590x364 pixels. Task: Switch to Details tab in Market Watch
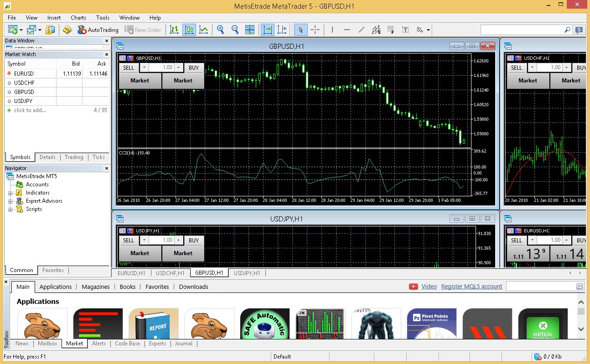(47, 157)
